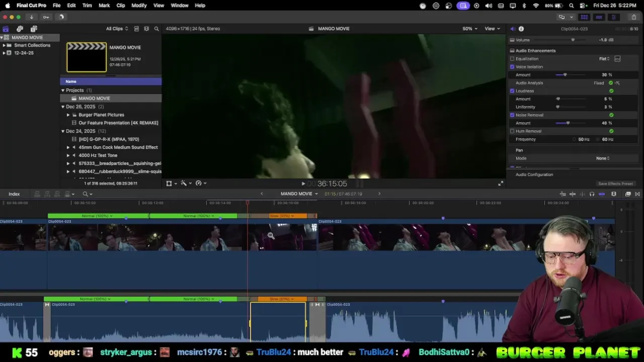Enable the Equalization checkbox
This screenshot has width=644, height=362.
pos(512,59)
